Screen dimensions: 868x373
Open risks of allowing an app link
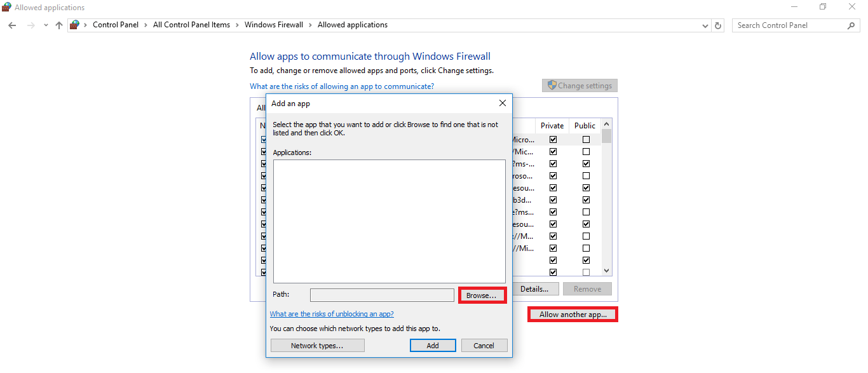click(x=342, y=86)
